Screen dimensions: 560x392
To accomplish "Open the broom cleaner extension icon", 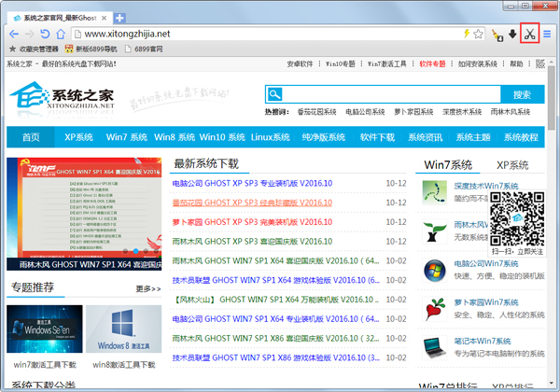I will [497, 35].
